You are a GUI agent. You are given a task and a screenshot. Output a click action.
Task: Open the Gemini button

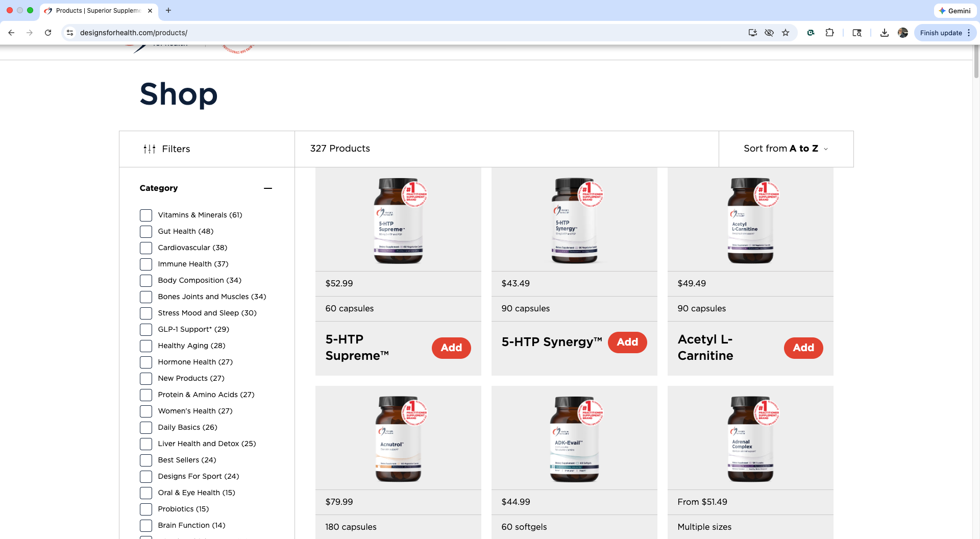coord(955,11)
